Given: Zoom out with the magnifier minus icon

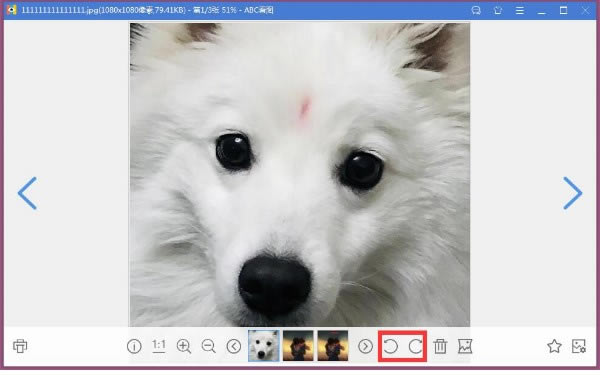Looking at the screenshot, I should (x=209, y=346).
